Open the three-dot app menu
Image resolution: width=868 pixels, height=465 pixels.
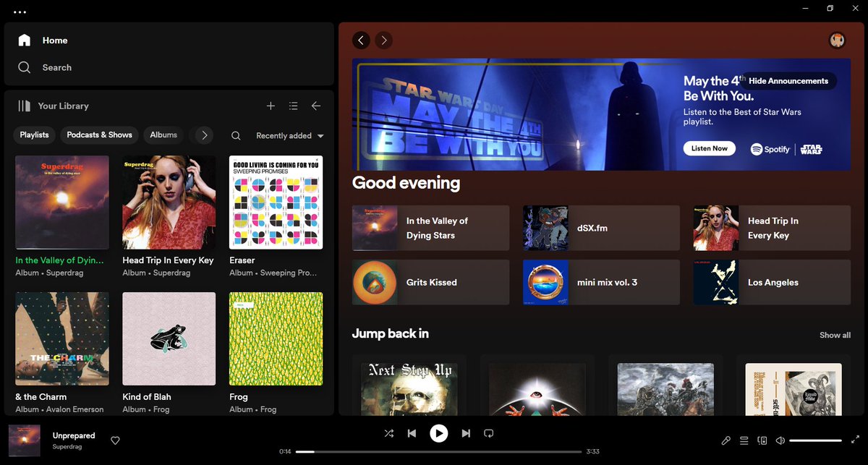click(x=20, y=12)
